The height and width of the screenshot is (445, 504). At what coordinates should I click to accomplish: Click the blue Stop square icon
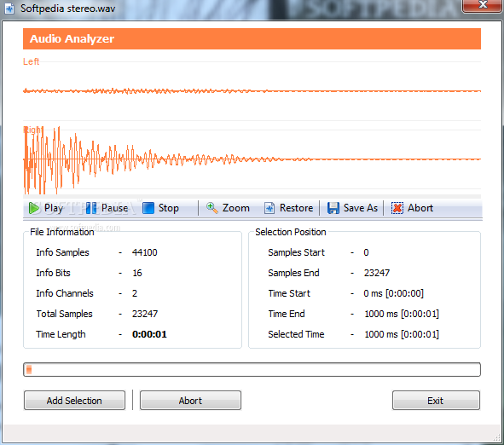tap(148, 208)
